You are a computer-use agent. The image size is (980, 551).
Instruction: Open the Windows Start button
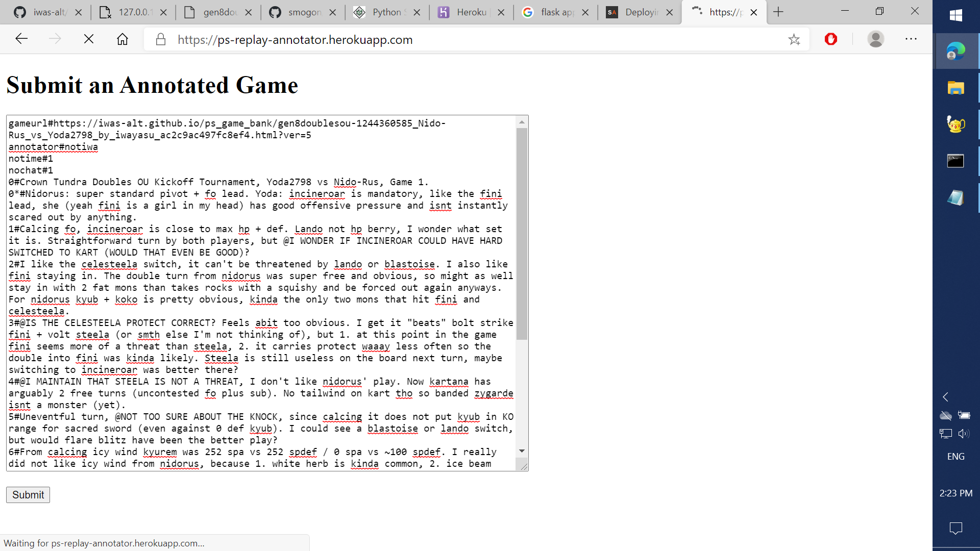pos(955,15)
